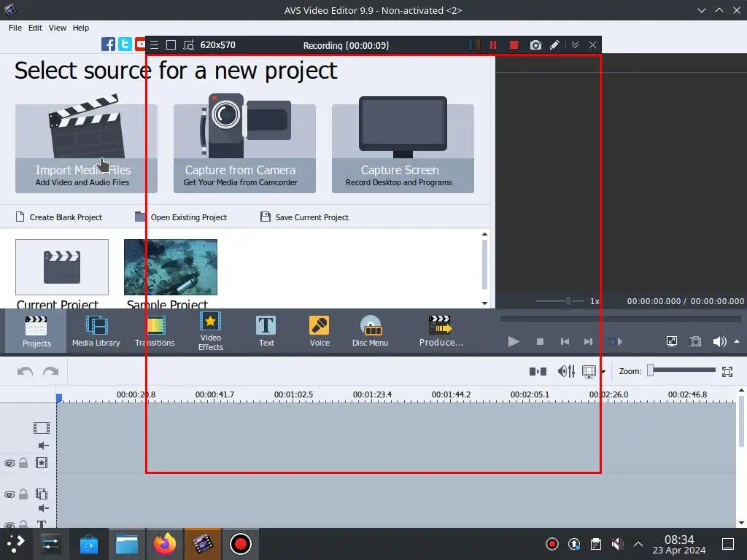Click the preview seek bar
Image resolution: width=747 pixels, height=560 pixels.
pyautogui.click(x=620, y=319)
